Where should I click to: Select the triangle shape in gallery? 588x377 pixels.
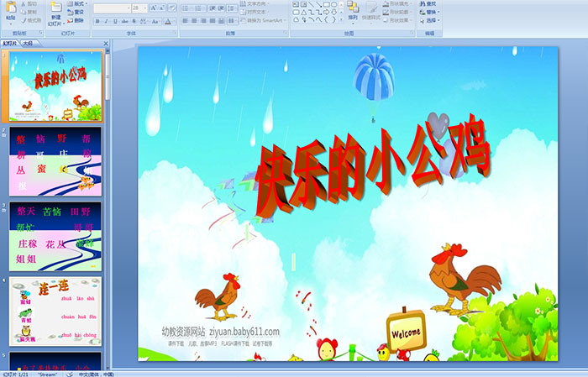(x=303, y=12)
